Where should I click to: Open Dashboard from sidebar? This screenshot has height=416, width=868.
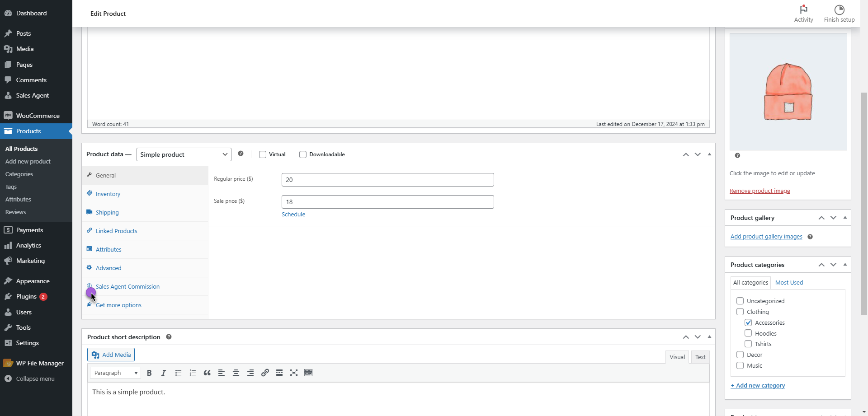[36, 13]
